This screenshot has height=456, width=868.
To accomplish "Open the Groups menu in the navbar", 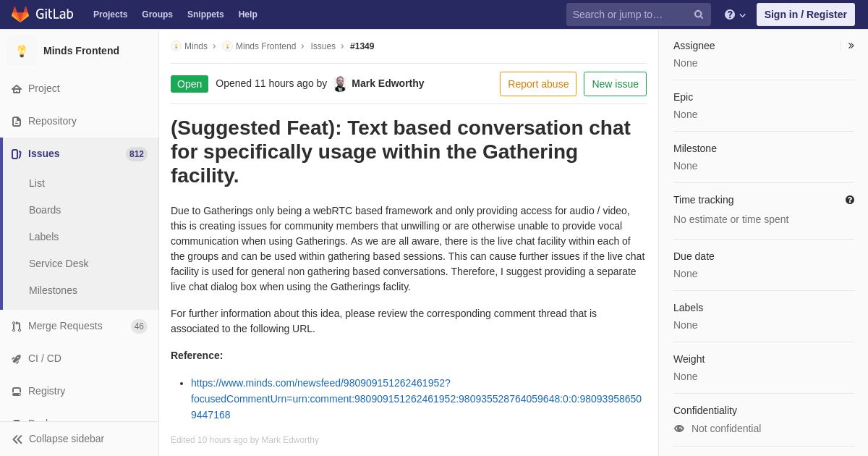I will point(157,14).
